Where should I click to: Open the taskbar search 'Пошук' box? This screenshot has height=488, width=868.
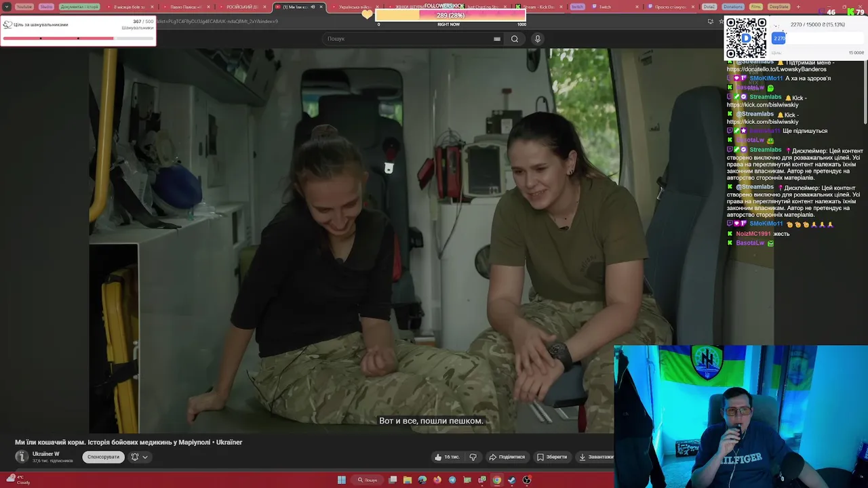pos(368,480)
